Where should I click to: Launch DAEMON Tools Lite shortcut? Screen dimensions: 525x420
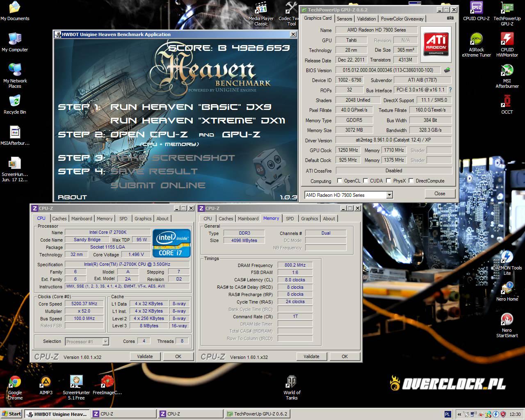507,263
